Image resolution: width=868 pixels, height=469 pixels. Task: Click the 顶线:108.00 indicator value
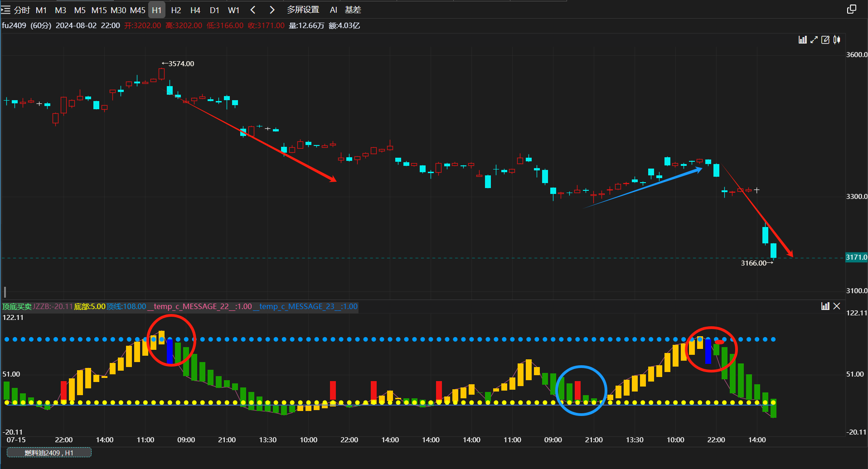(x=126, y=307)
